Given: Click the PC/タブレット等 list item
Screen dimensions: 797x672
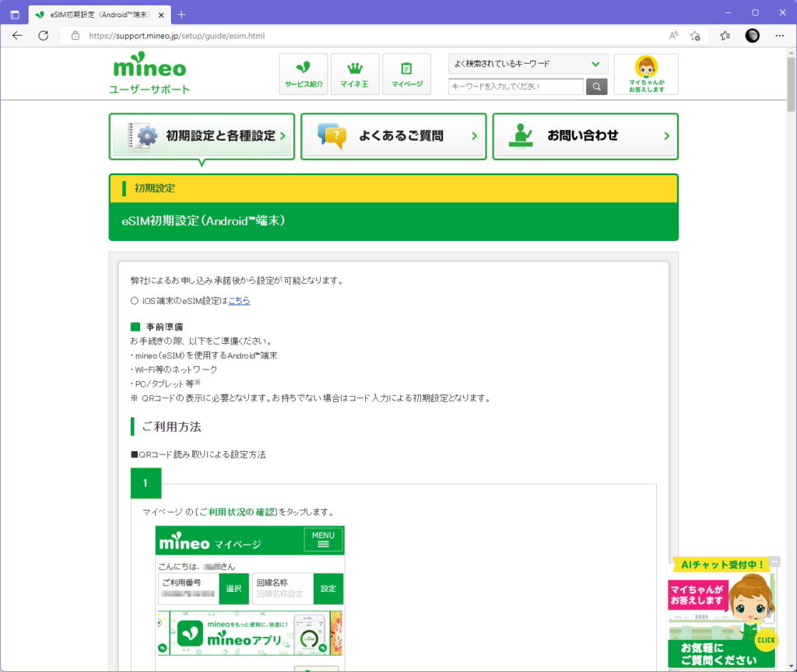Looking at the screenshot, I should (x=166, y=383).
